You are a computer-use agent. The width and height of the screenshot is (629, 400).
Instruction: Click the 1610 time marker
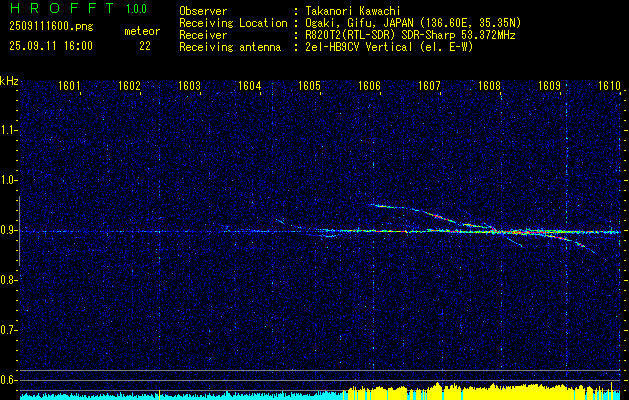[x=609, y=86]
